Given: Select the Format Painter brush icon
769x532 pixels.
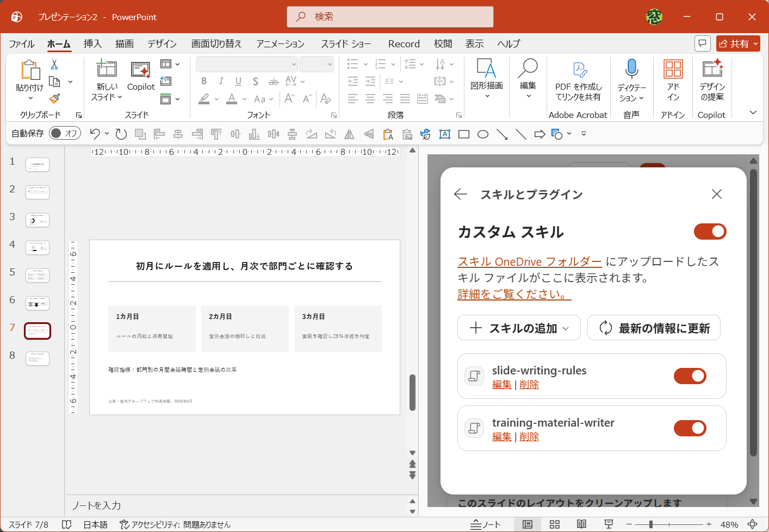Looking at the screenshot, I should pyautogui.click(x=54, y=98).
